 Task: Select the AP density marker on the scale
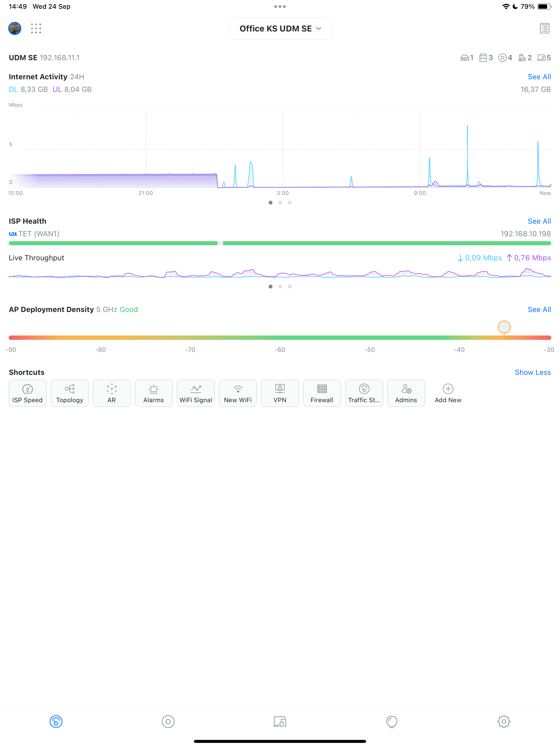point(504,327)
